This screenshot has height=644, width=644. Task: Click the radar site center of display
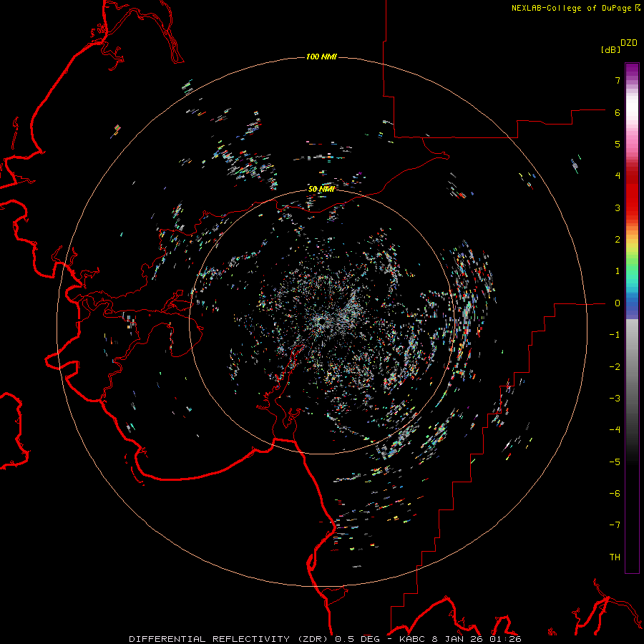(x=322, y=321)
